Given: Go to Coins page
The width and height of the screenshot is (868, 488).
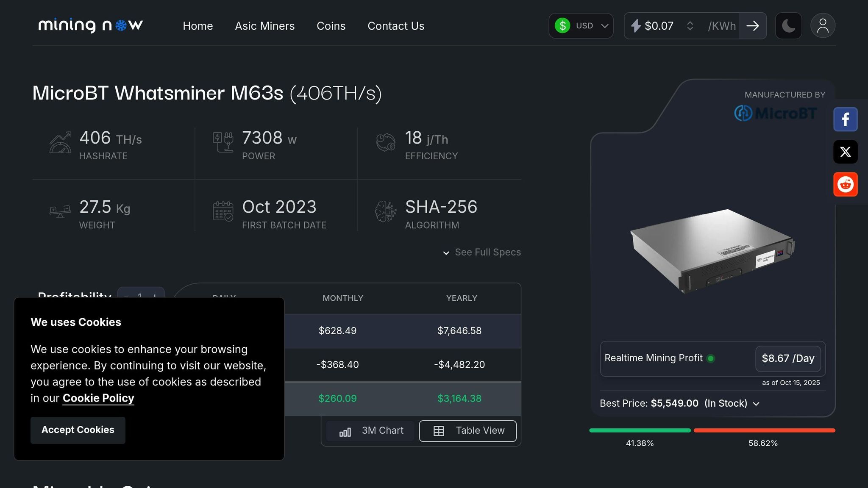Looking at the screenshot, I should tap(331, 26).
